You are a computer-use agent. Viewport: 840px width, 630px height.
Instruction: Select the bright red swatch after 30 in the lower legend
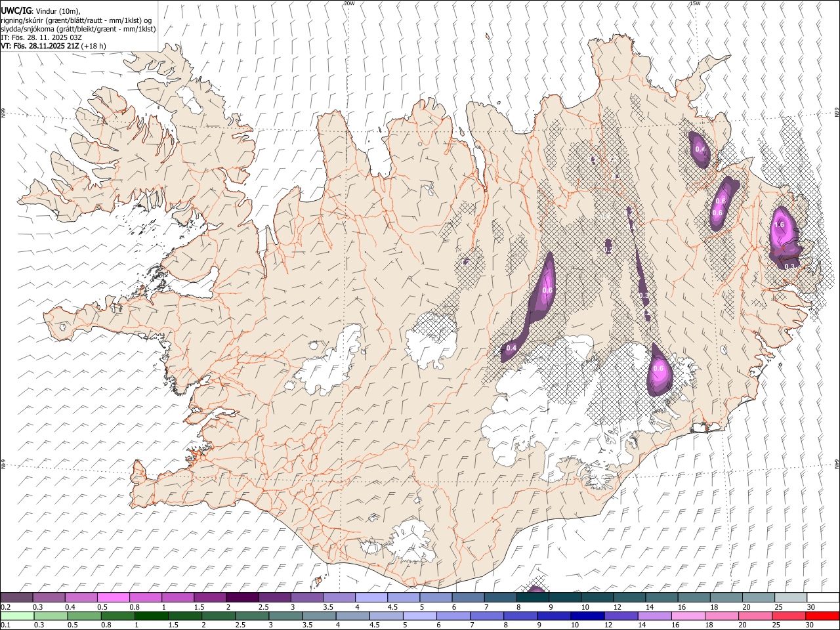coord(822,616)
